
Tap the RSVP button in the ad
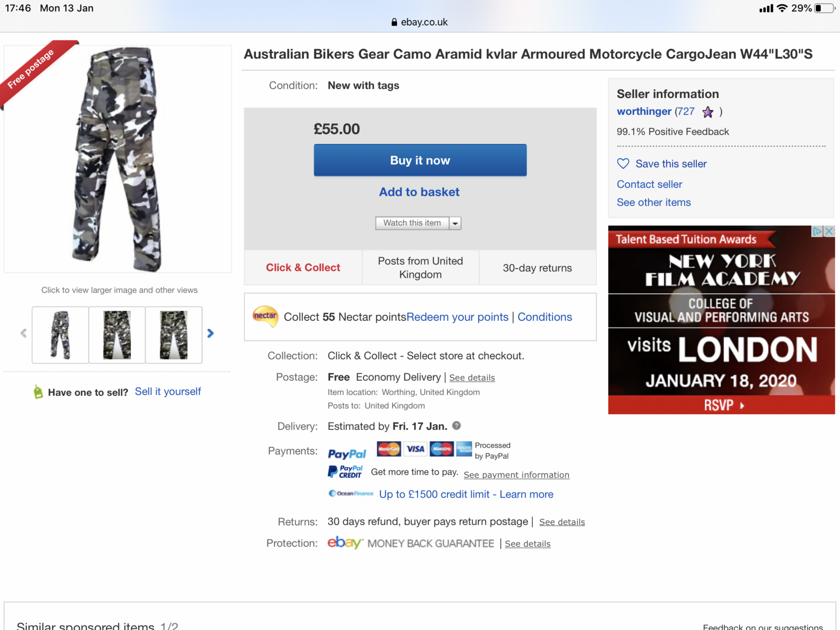722,405
